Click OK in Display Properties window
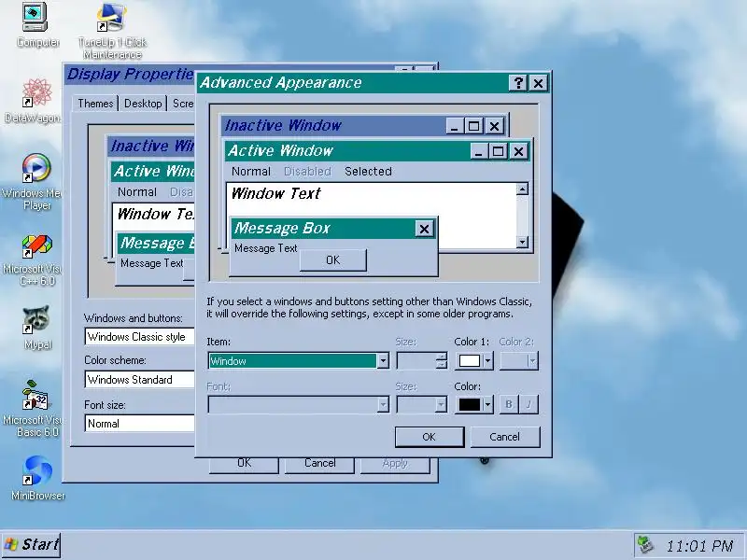Viewport: 747px width, 560px height. pos(244,465)
